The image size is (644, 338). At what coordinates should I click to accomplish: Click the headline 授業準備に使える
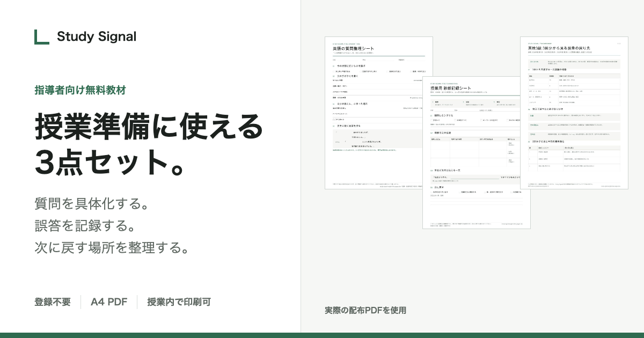tap(149, 127)
